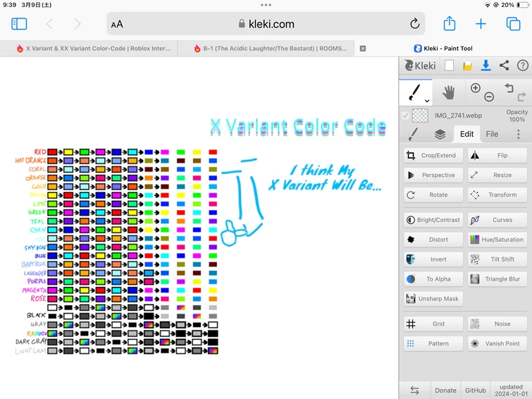532x399 pixels.
Task: Open the Pattern generator
Action: coord(433,343)
